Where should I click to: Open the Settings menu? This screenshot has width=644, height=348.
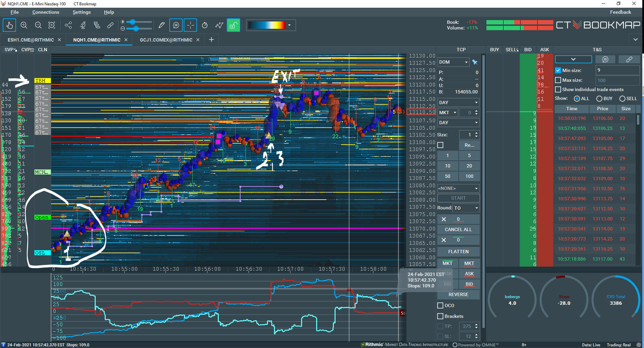coord(82,12)
